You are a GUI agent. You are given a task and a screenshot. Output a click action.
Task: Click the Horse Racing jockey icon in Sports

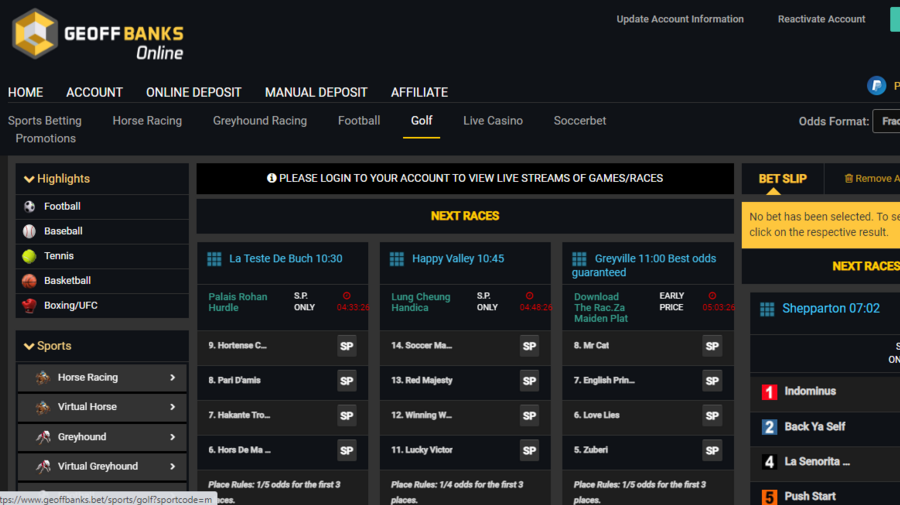tap(43, 378)
